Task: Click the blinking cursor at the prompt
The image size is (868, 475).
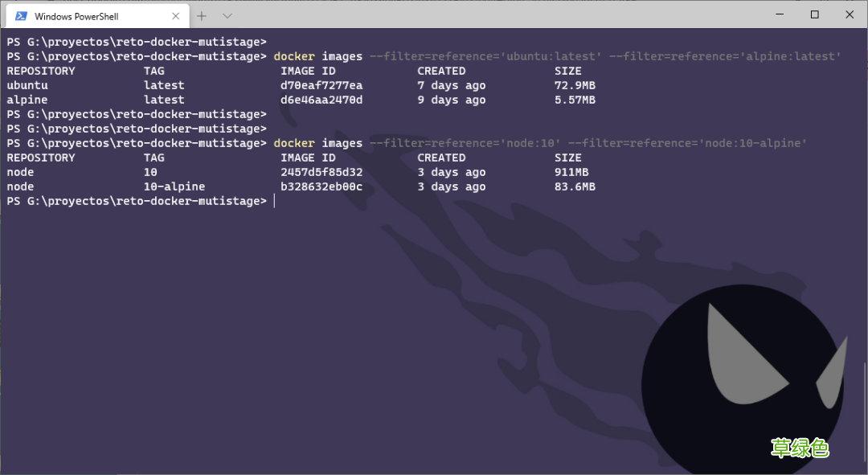Action: coord(274,201)
